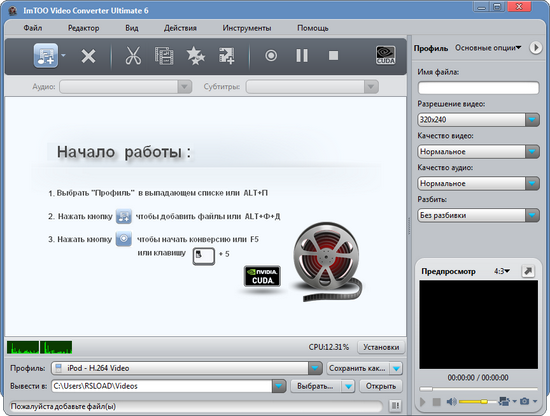This screenshot has height=416, width=550.
Task: Mute the preview speaker icon
Action: (x=451, y=402)
